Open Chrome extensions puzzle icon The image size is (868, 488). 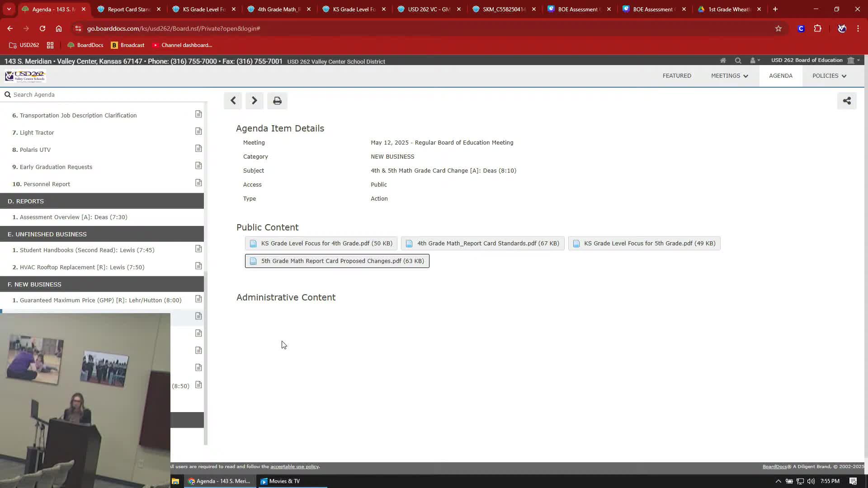click(817, 28)
